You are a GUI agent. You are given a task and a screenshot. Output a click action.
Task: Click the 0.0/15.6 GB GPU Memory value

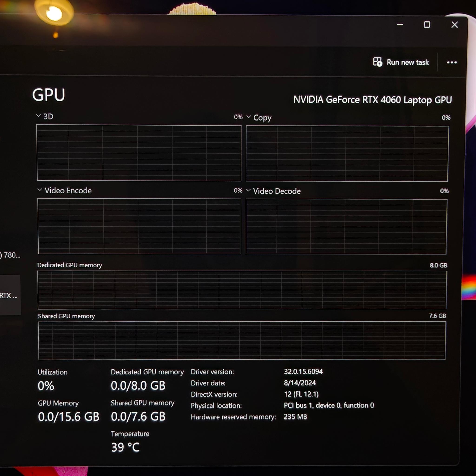coord(69,417)
